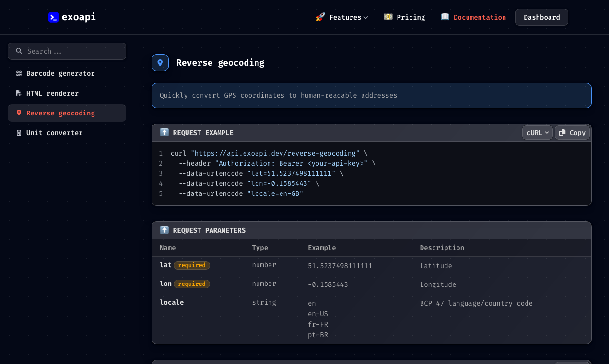Click the GPS coordinates description banner

(372, 95)
